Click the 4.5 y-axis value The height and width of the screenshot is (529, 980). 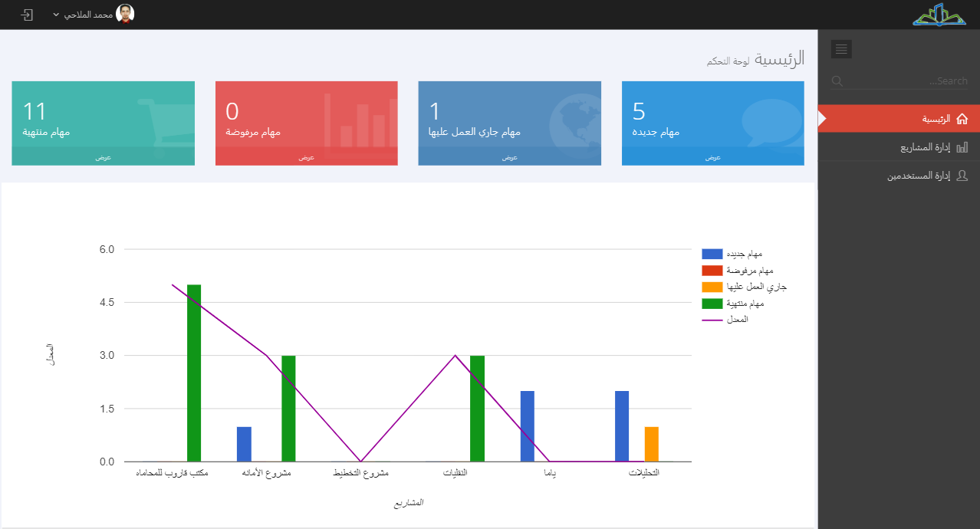pyautogui.click(x=107, y=302)
